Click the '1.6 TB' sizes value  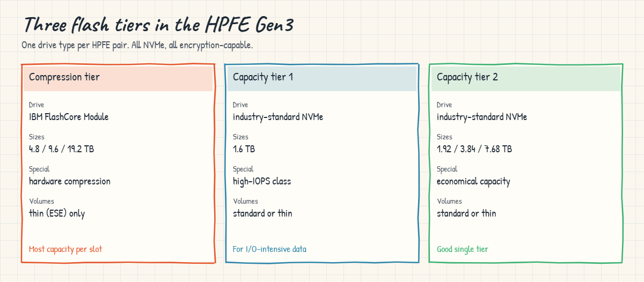tap(244, 149)
